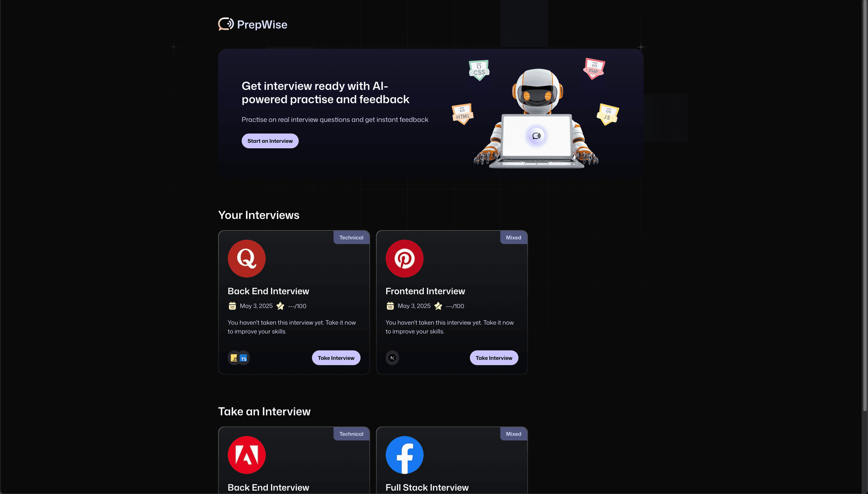Click the PrepWise chat bubble logo icon
868x494 pixels.
[x=226, y=24]
